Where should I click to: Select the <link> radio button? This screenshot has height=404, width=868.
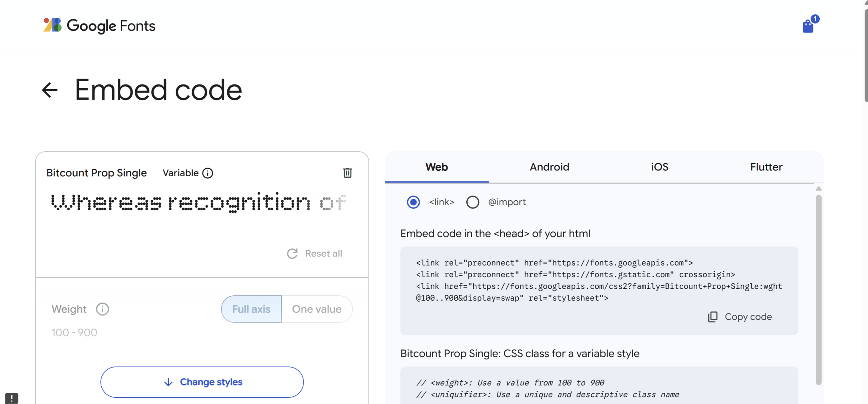[x=413, y=202]
